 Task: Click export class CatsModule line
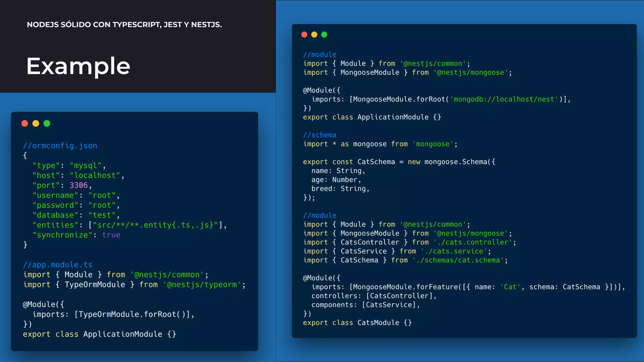(x=357, y=323)
